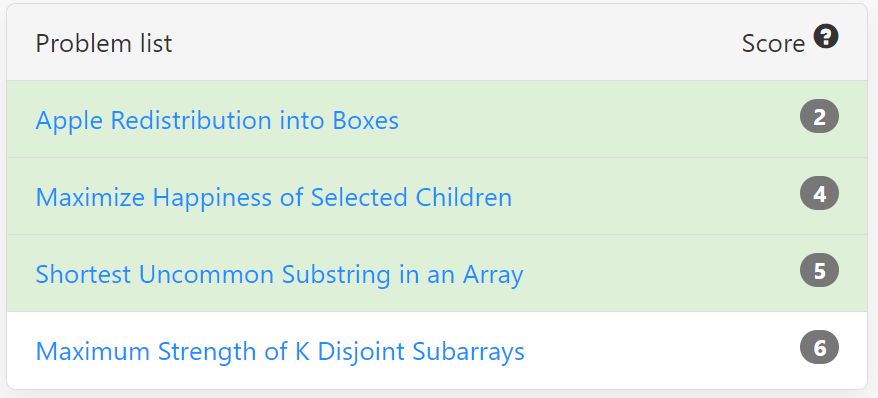
Task: Click the score badge showing 6
Action: click(819, 347)
